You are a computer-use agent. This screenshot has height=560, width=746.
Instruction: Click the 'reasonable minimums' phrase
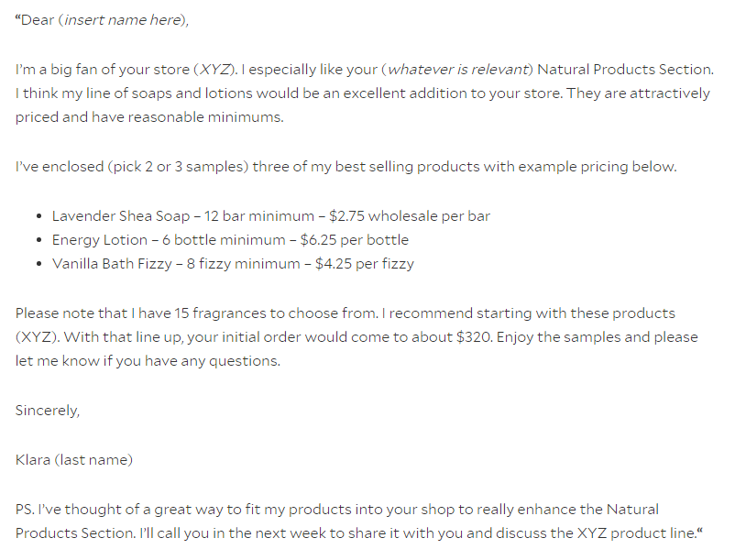205,117
